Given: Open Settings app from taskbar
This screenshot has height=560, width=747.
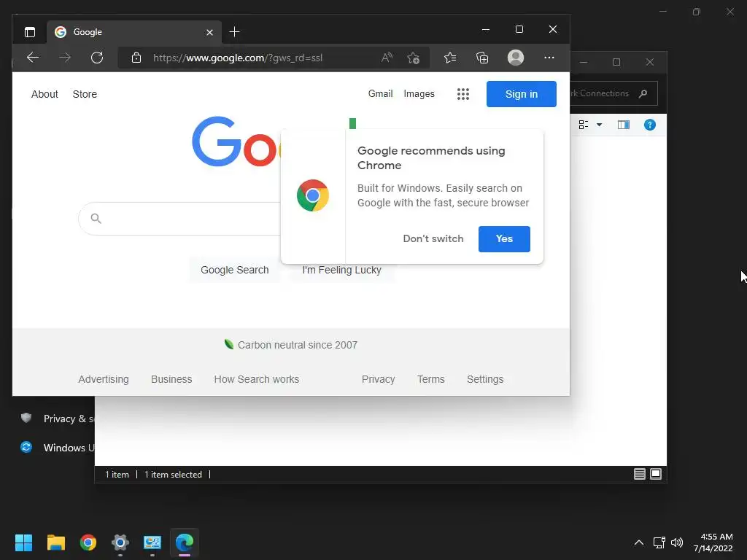Looking at the screenshot, I should click(x=120, y=542).
